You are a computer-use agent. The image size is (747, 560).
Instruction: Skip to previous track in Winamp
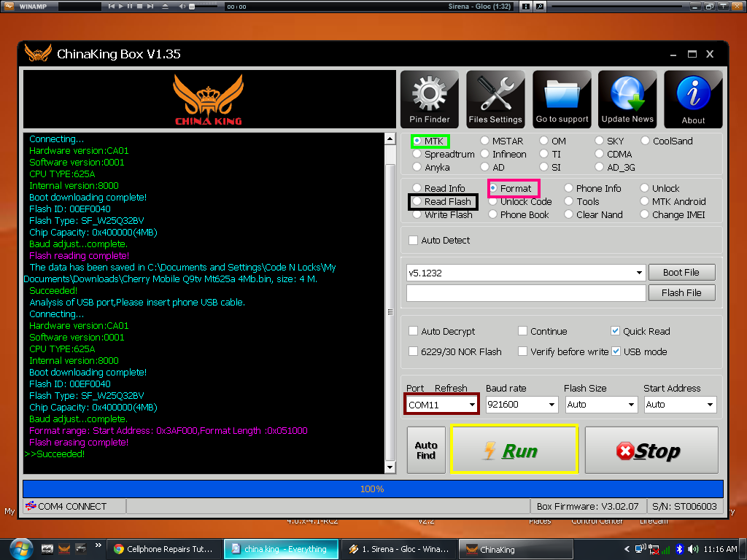tap(112, 6)
